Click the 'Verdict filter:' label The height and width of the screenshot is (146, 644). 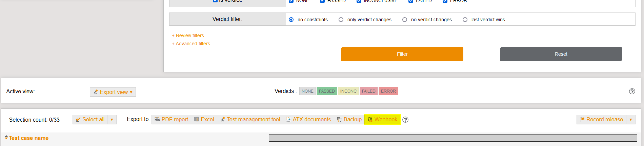(227, 19)
